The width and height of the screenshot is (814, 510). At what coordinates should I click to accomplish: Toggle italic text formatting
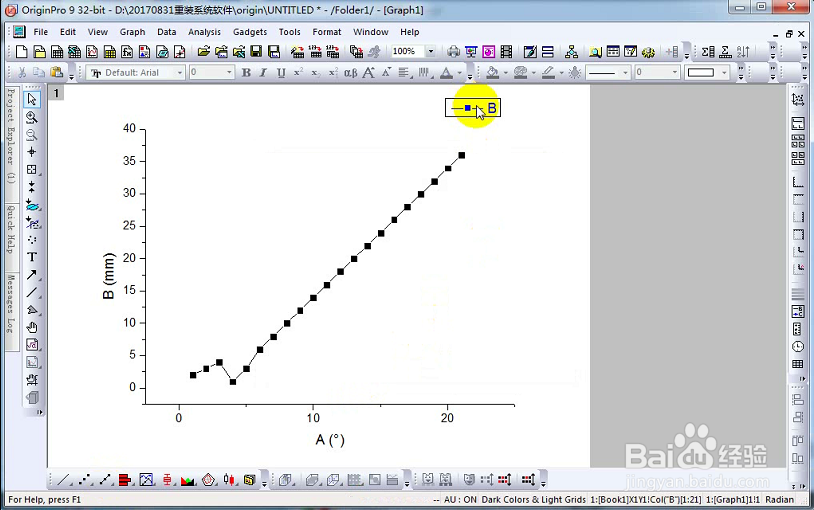click(x=263, y=73)
